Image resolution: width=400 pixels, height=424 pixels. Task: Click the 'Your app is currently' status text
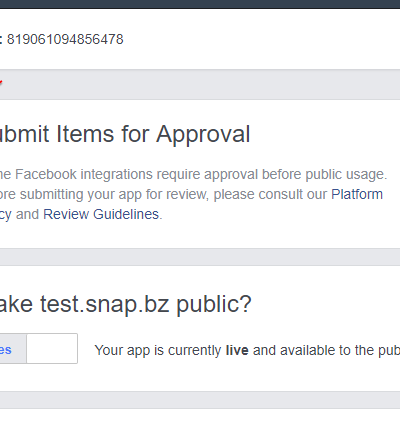point(158,351)
